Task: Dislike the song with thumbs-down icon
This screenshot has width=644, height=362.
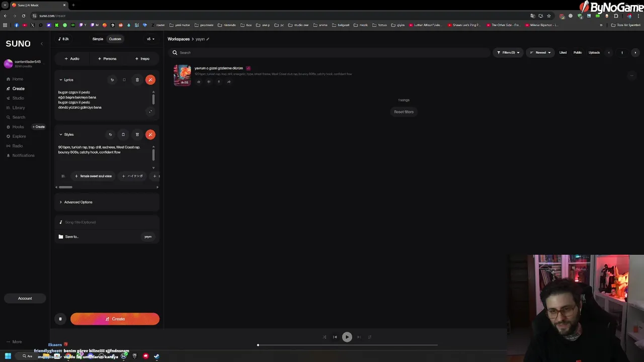Action: (x=209, y=81)
